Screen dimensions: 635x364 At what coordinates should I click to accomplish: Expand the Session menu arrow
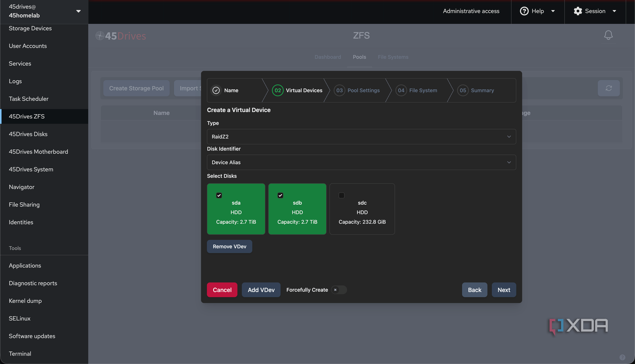pyautogui.click(x=614, y=11)
